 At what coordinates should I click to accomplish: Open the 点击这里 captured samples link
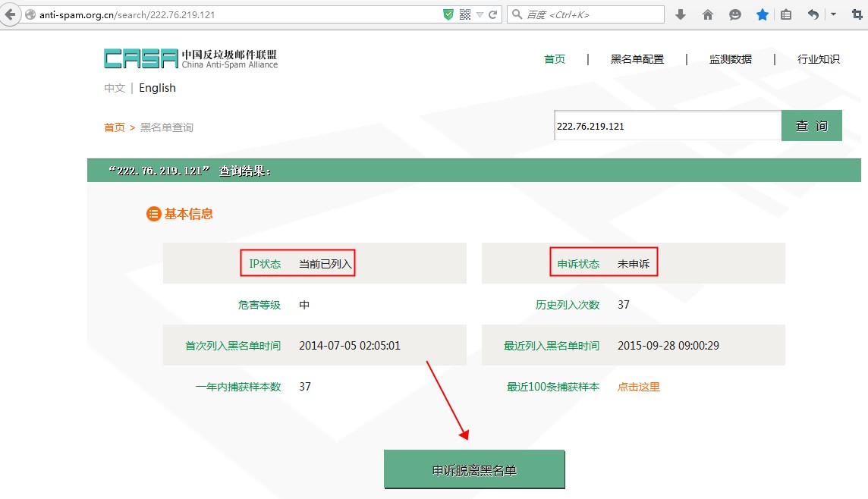coord(638,387)
